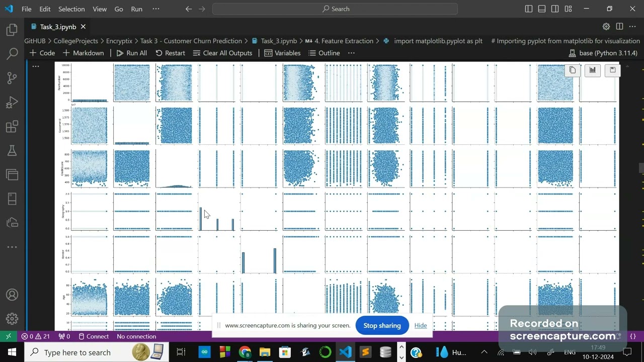Show the notebook Outline

pyautogui.click(x=324, y=53)
